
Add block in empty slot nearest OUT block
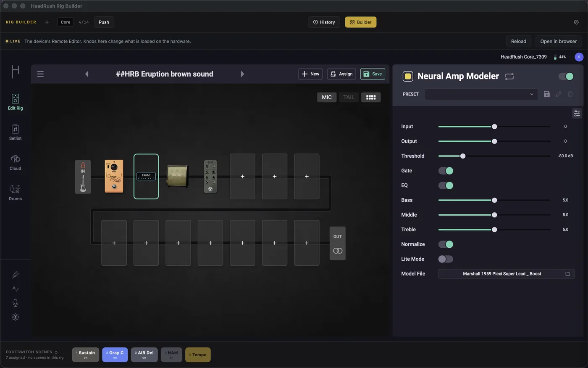pyautogui.click(x=307, y=243)
